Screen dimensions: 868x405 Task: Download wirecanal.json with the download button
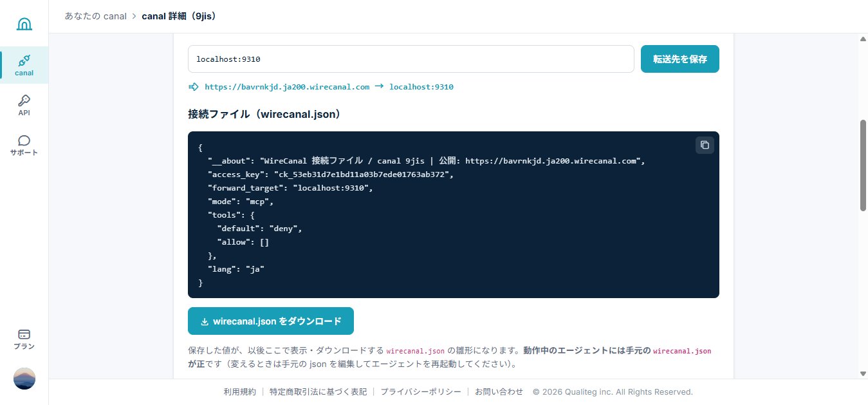[x=271, y=321]
